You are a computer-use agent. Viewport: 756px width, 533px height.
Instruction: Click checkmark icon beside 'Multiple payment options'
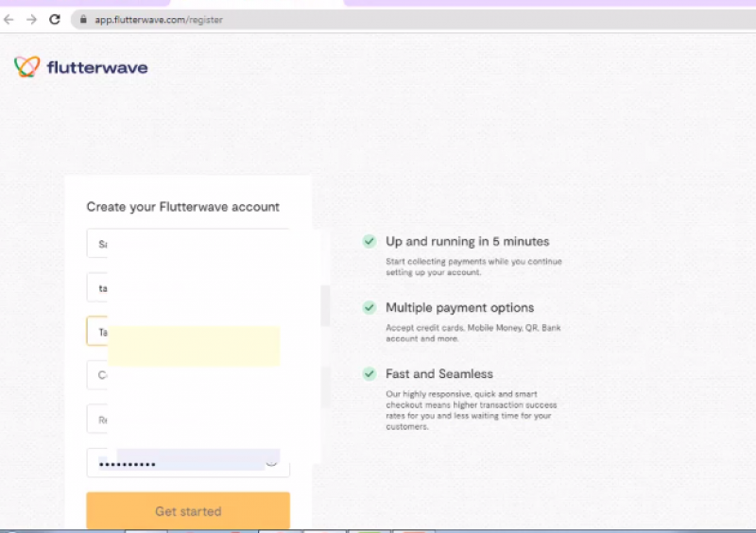[369, 308]
